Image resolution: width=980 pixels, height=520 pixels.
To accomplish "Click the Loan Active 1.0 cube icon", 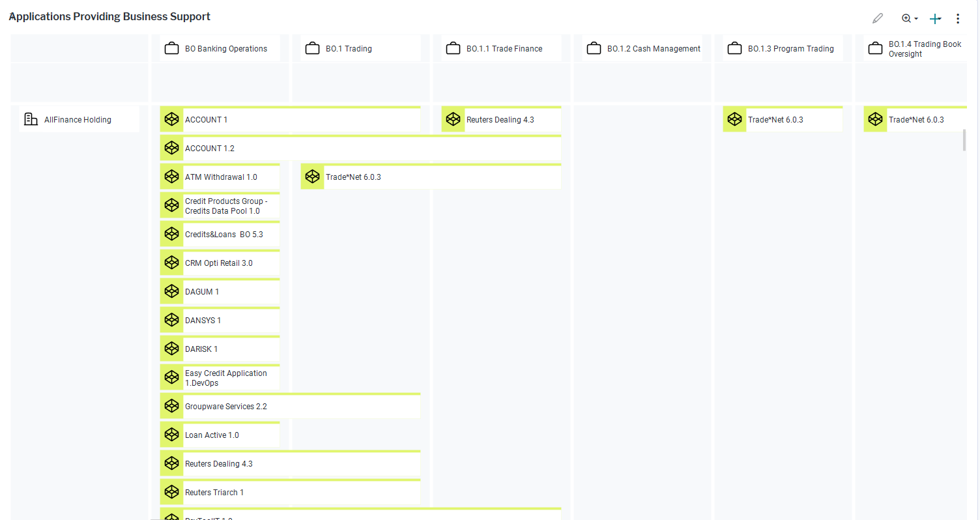I will (x=171, y=435).
